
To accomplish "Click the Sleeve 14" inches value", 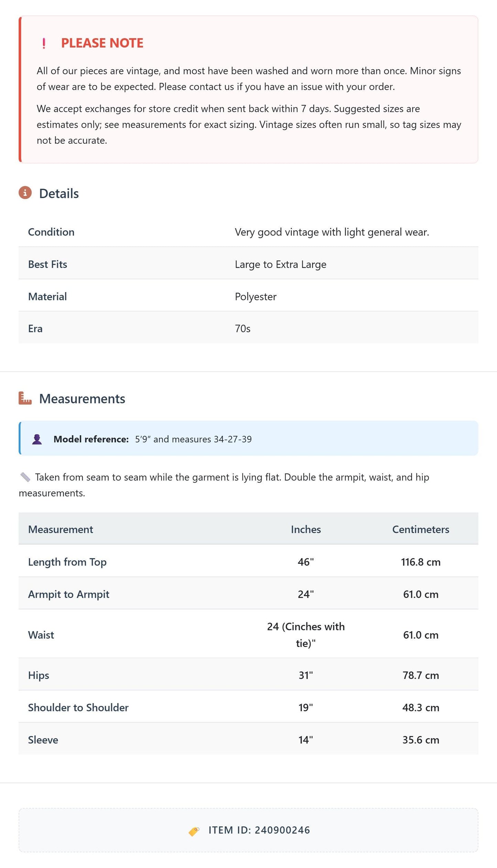I will coord(306,740).
